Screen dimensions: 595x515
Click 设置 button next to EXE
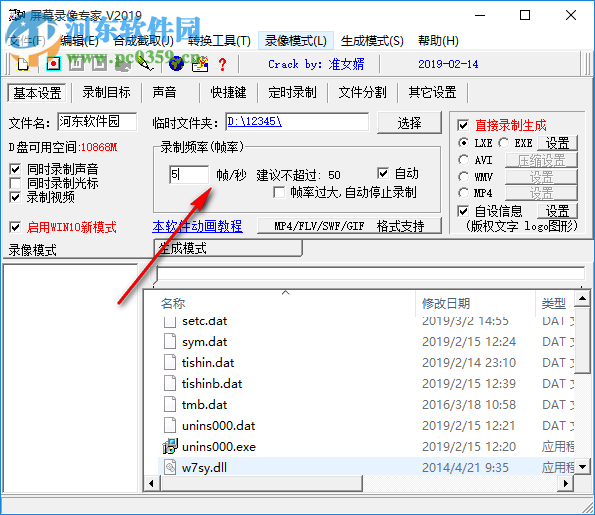click(x=557, y=143)
